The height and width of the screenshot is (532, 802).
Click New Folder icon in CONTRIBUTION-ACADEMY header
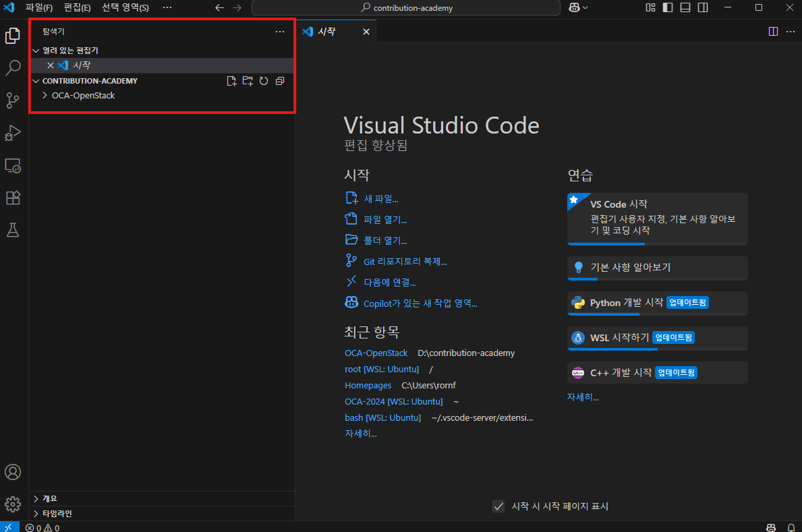pos(248,81)
